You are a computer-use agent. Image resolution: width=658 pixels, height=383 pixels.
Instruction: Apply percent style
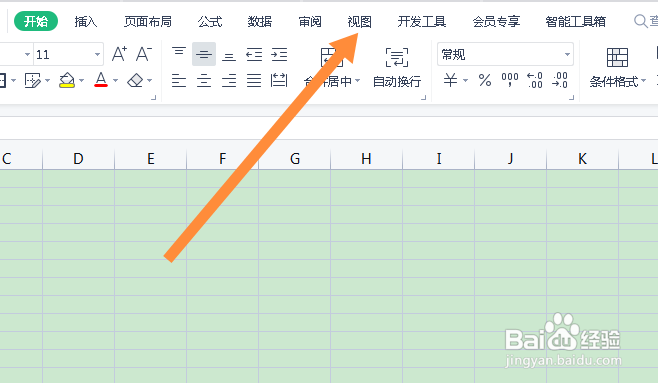[x=485, y=80]
